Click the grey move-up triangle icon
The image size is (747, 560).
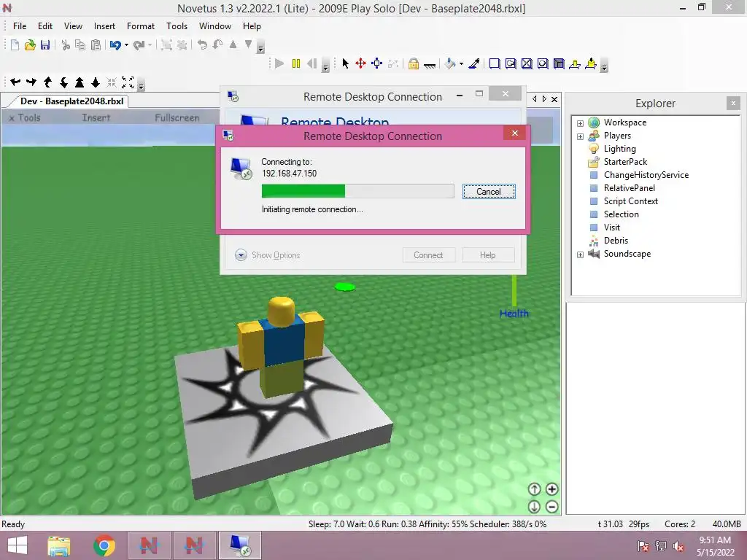click(233, 44)
